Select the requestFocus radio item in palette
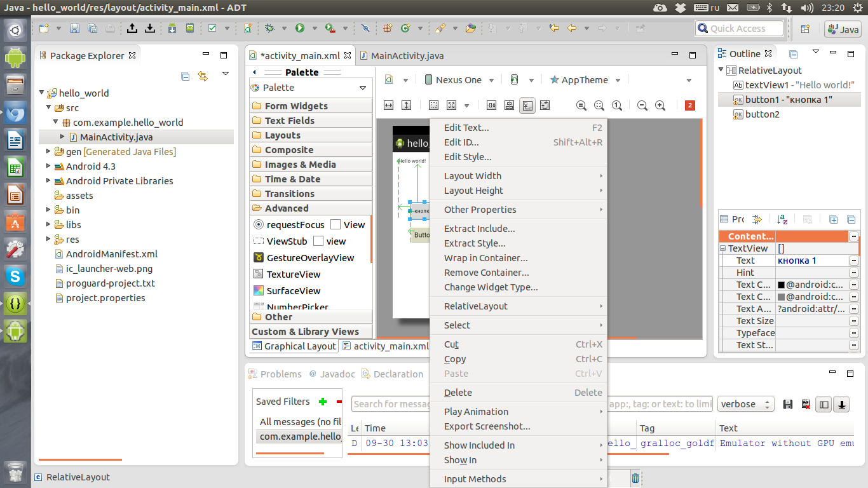868x488 pixels. tap(289, 224)
